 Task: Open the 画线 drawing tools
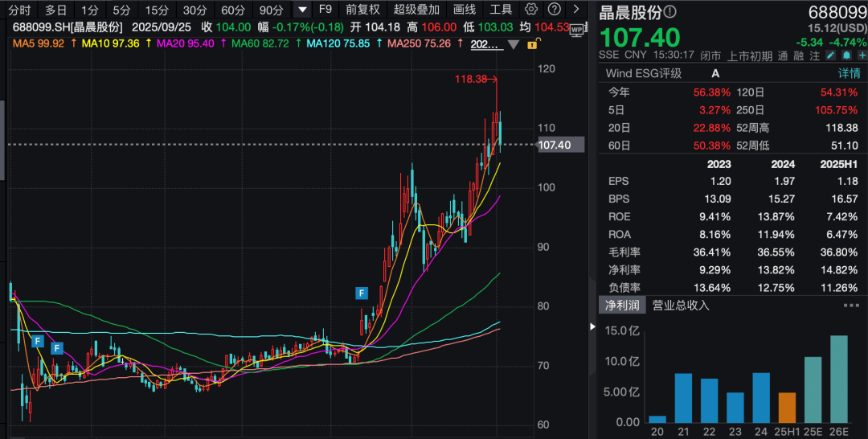[465, 10]
